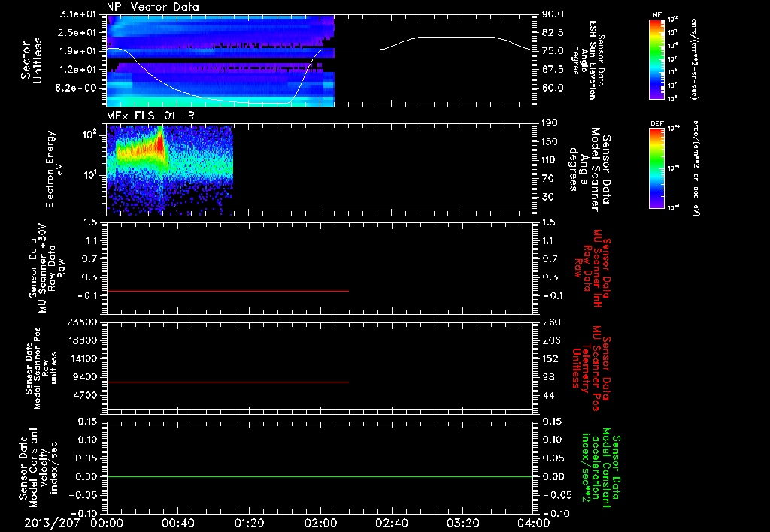Image resolution: width=770 pixels, height=532 pixels.
Task: Click the white sun elevation curve in the NPI panel
Action: (x=319, y=68)
